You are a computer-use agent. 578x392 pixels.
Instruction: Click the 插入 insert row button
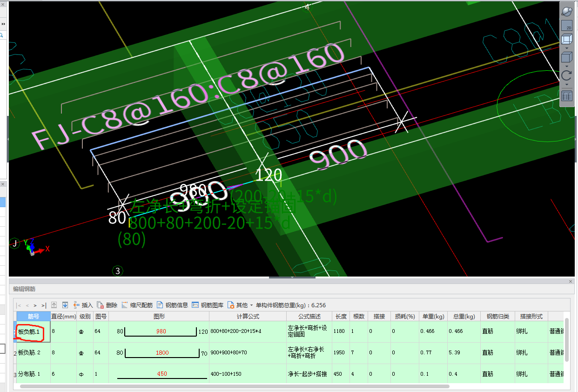83,305
